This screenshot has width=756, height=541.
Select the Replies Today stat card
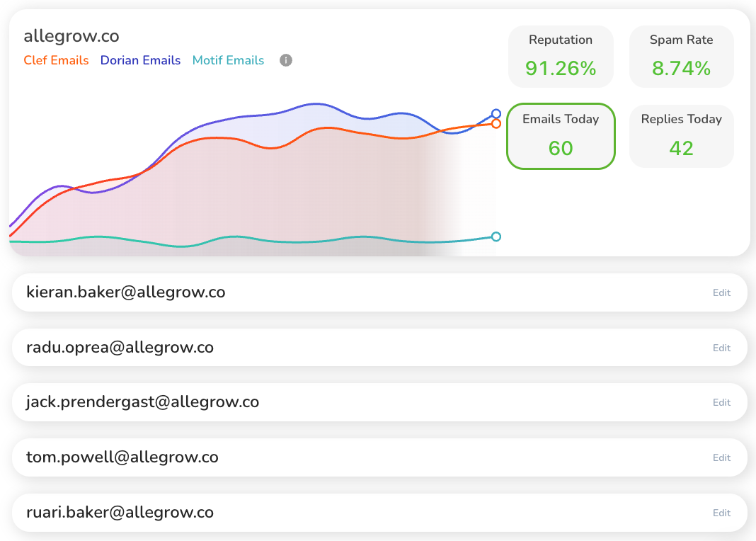[681, 136]
